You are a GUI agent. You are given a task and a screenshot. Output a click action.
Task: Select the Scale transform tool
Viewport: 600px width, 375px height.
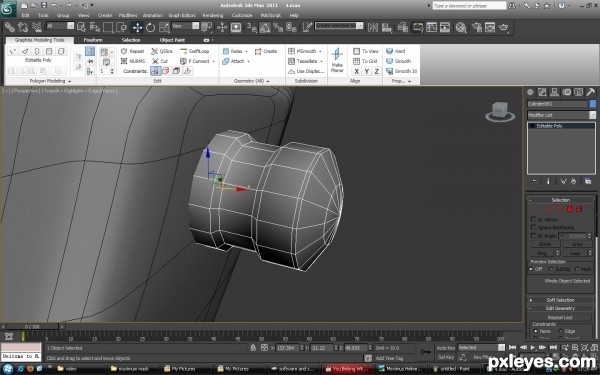pyautogui.click(x=164, y=27)
